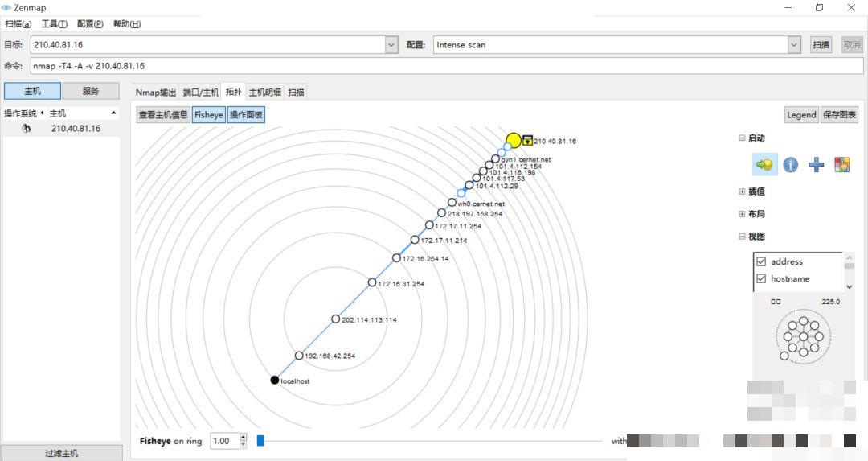Image resolution: width=868 pixels, height=461 pixels.
Task: Open the 目标 target dropdown
Action: 391,45
